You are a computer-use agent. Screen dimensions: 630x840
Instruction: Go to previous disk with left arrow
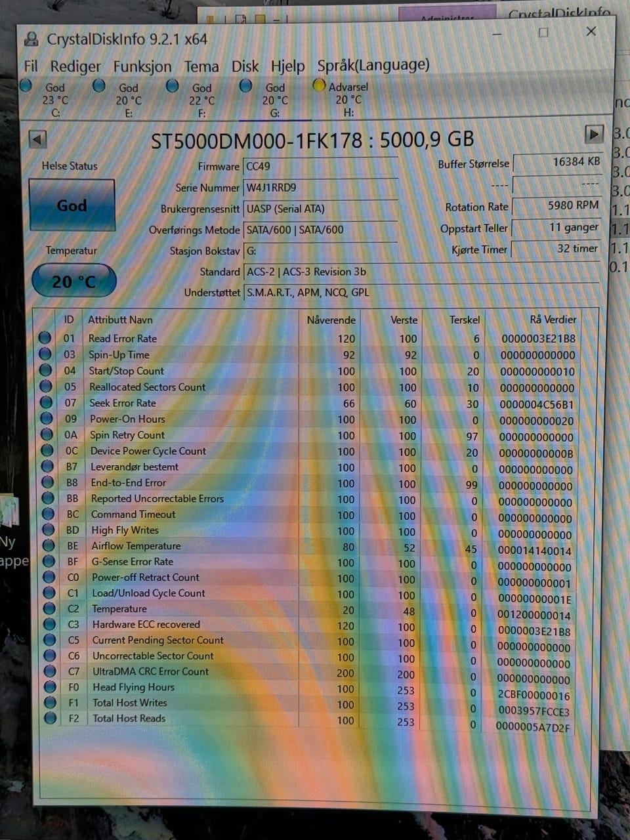coord(37,139)
